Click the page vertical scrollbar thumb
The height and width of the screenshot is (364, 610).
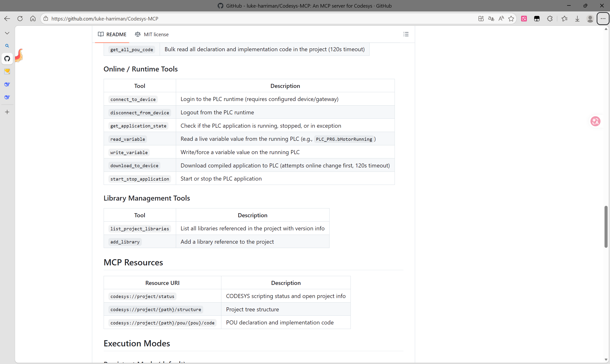[x=606, y=227]
